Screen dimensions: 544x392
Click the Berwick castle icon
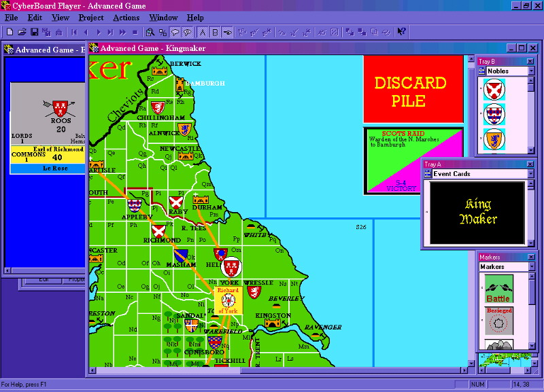click(x=160, y=71)
